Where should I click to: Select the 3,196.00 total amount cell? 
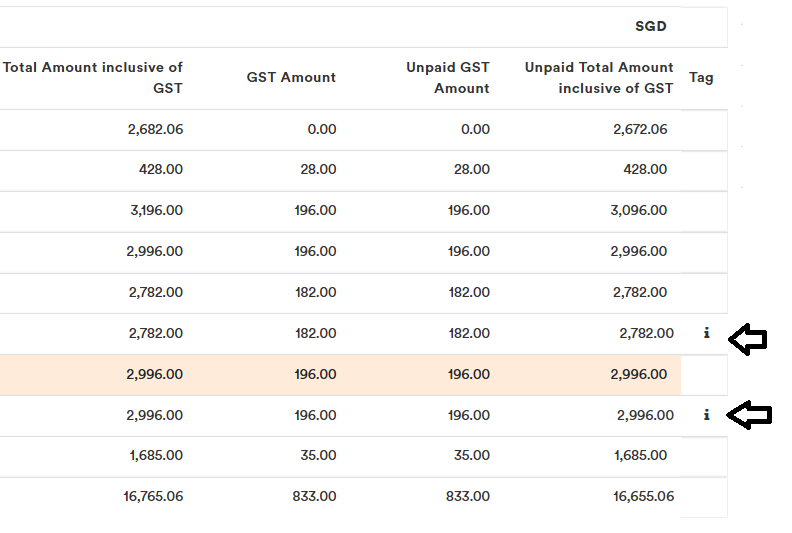155,211
